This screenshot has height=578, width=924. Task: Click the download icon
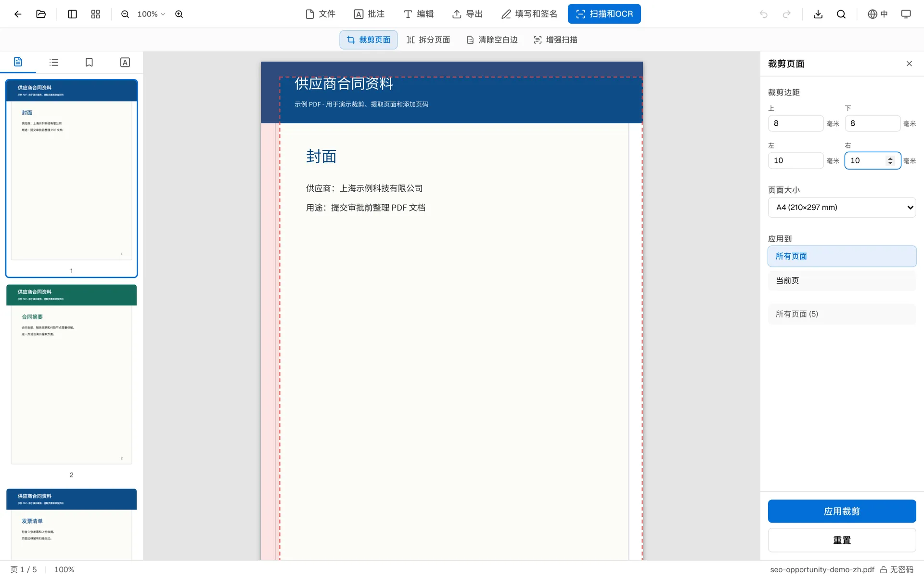pyautogui.click(x=818, y=14)
